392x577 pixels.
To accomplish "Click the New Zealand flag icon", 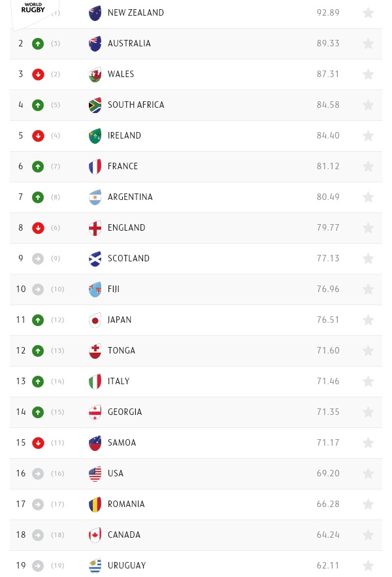I will (x=95, y=13).
